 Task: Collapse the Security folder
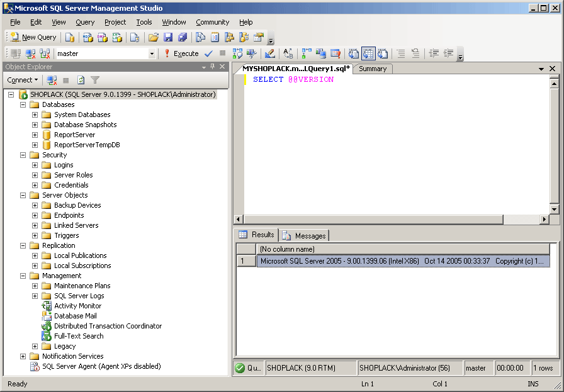pos(23,155)
